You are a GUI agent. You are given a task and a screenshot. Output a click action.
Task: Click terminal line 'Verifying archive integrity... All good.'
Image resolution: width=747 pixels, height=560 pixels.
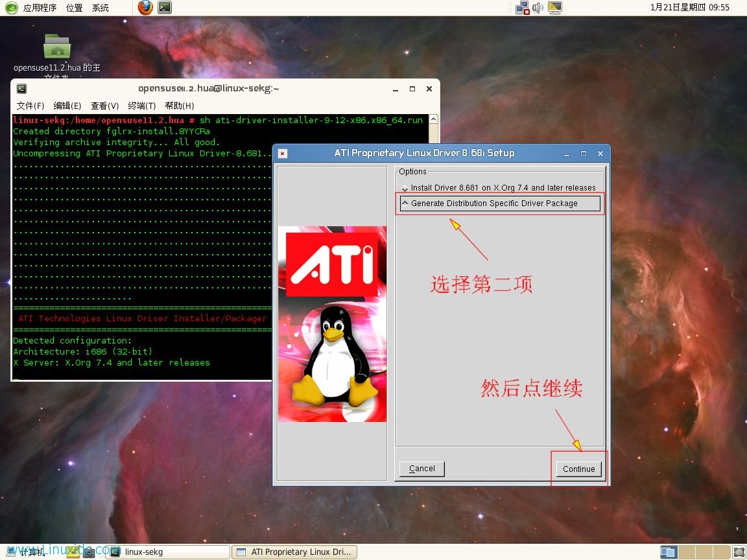(x=116, y=143)
